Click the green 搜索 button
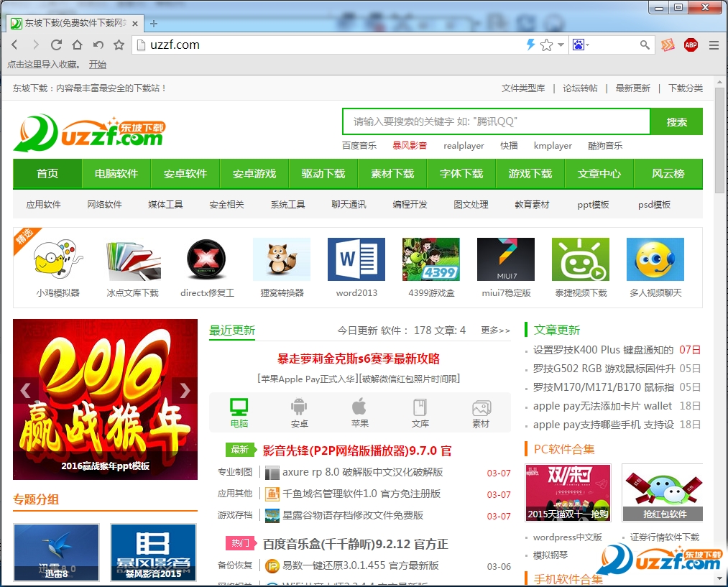 [676, 121]
